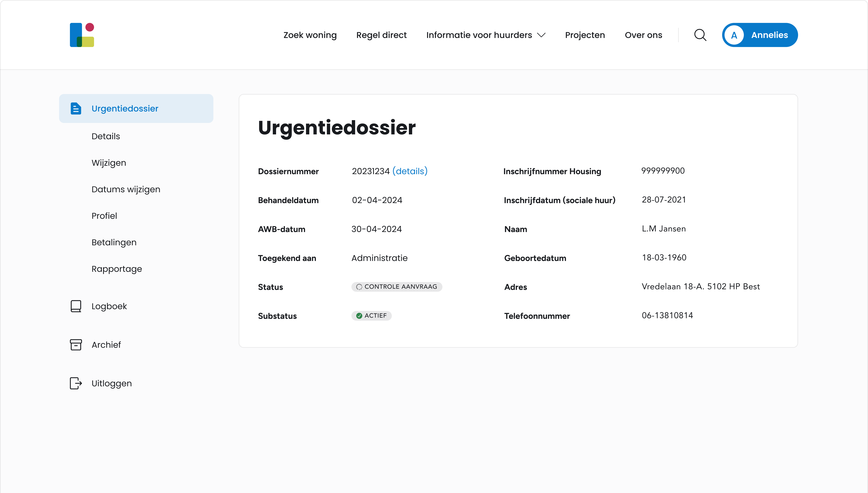Viewport: 868px width, 493px height.
Task: Open the search magnifier icon
Action: [700, 35]
